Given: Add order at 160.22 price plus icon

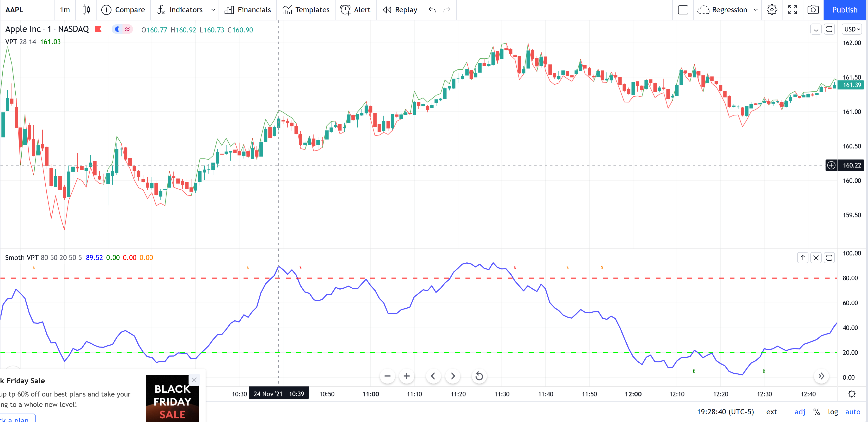Looking at the screenshot, I should 831,165.
